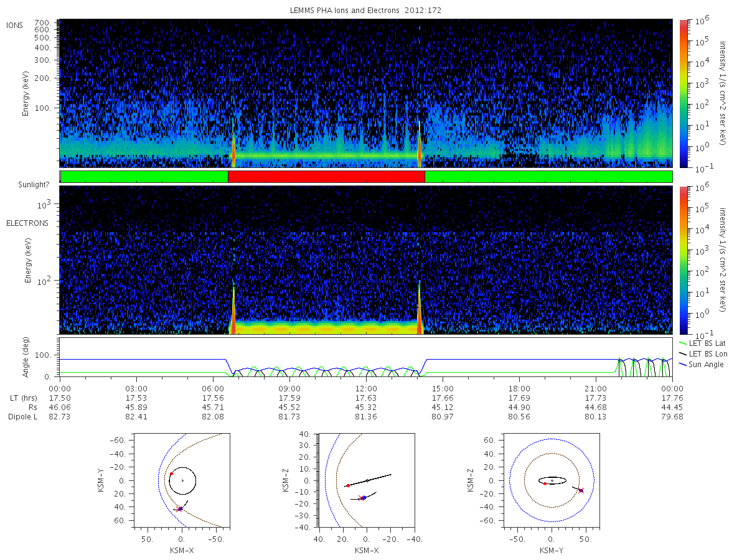Click the red dot in the leftmost orbit plot
This screenshot has width=747, height=560.
coord(171,474)
